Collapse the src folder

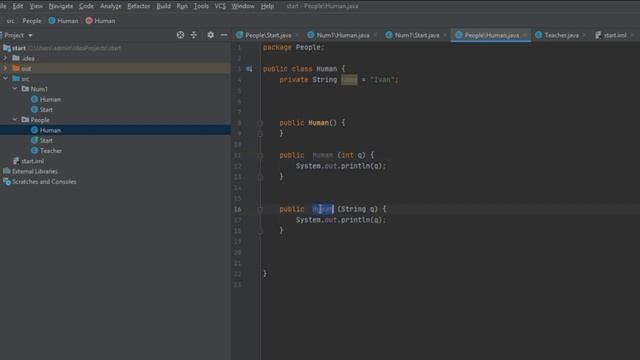(x=5, y=78)
